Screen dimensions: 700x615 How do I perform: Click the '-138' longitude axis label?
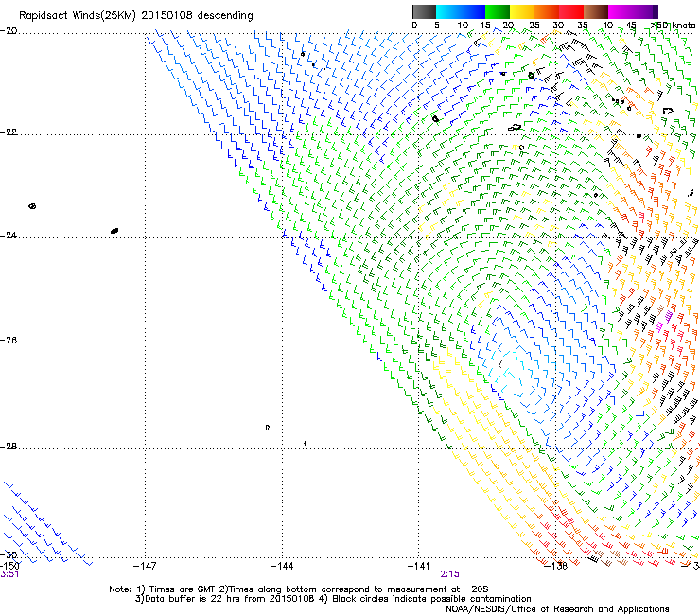pyautogui.click(x=556, y=567)
